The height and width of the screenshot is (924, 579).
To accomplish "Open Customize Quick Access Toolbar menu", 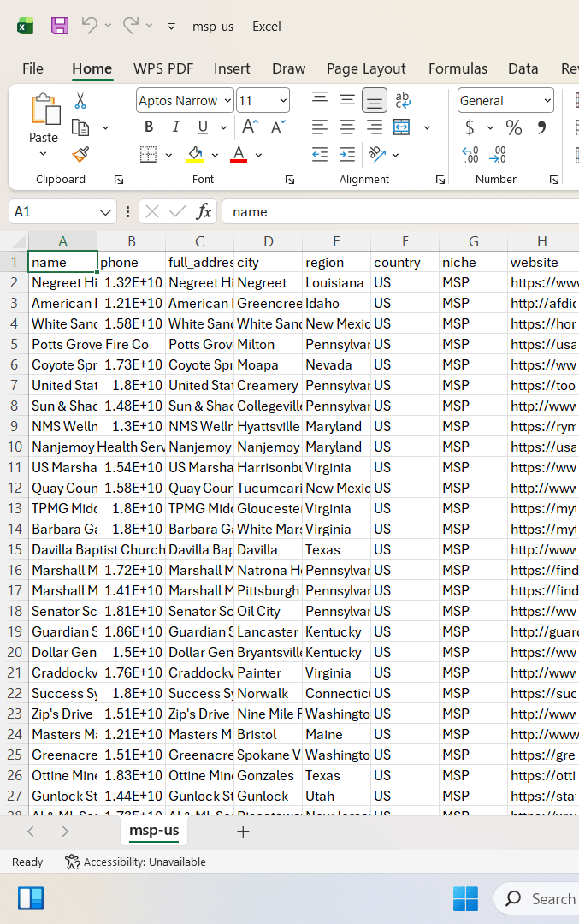I will (x=171, y=27).
